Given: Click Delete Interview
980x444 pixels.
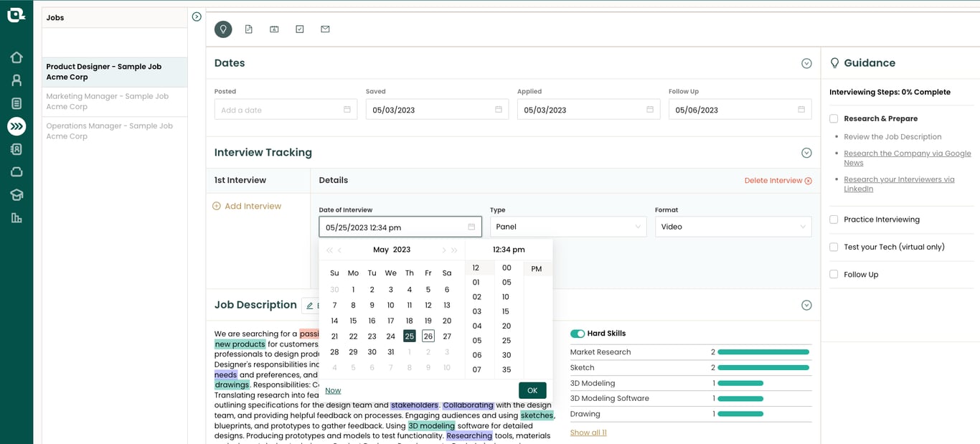Looking at the screenshot, I should coord(778,181).
